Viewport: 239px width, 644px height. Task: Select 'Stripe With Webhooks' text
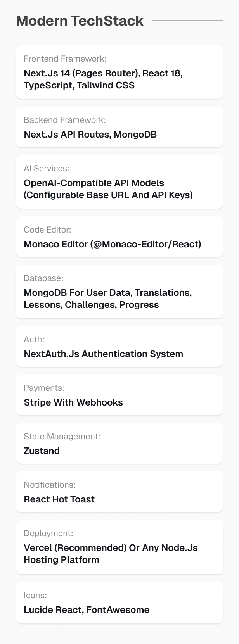click(x=73, y=402)
